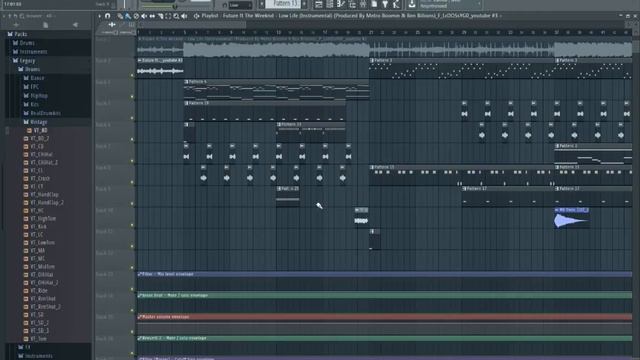The width and height of the screenshot is (640, 360).
Task: Click the playlist horizontal scrollbar handle
Action: click(192, 25)
